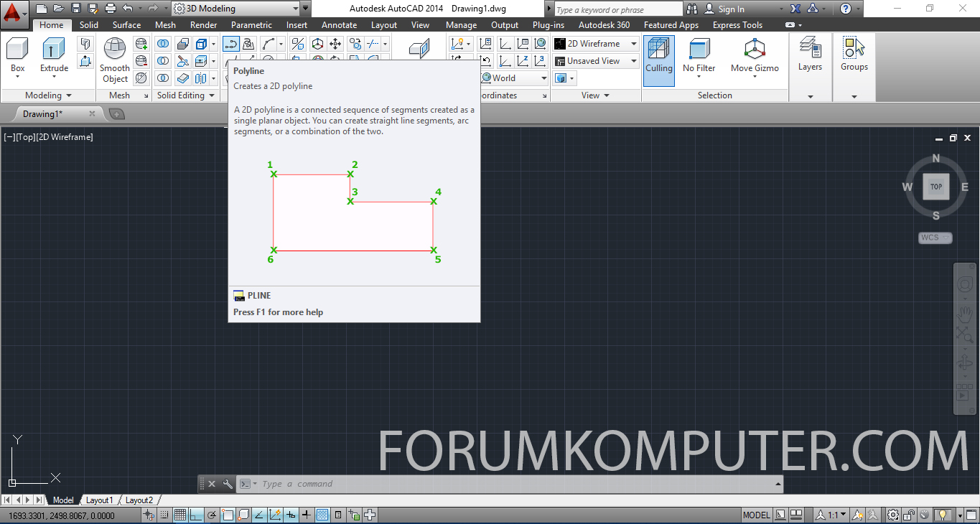Toggle Grid Display in status bar
The image size is (980, 524).
[180, 515]
